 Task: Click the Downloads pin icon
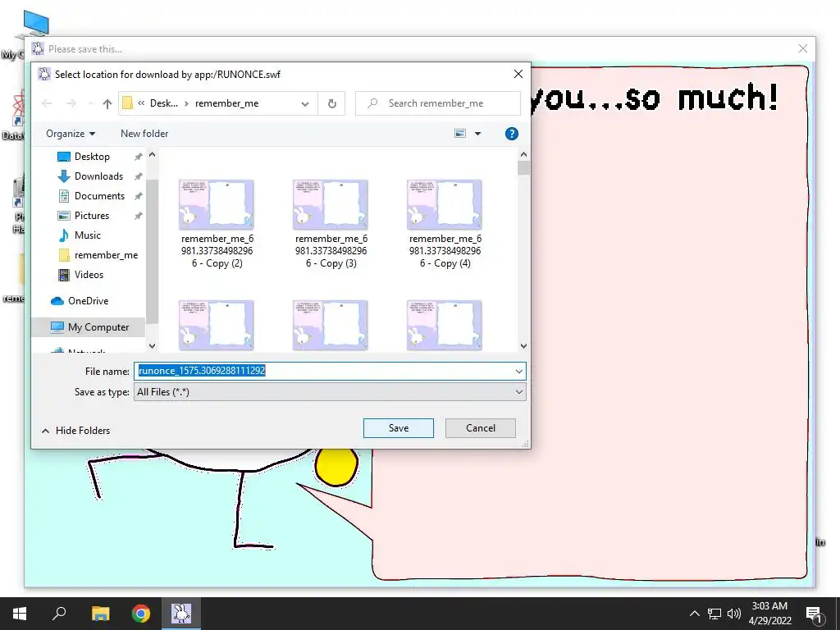coord(138,176)
